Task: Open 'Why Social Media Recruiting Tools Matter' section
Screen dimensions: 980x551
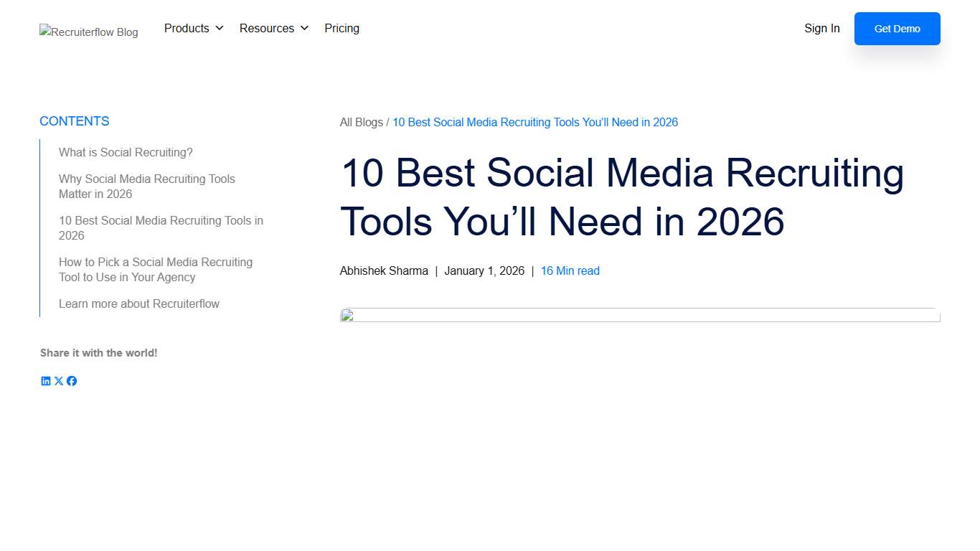Action: pos(146,186)
